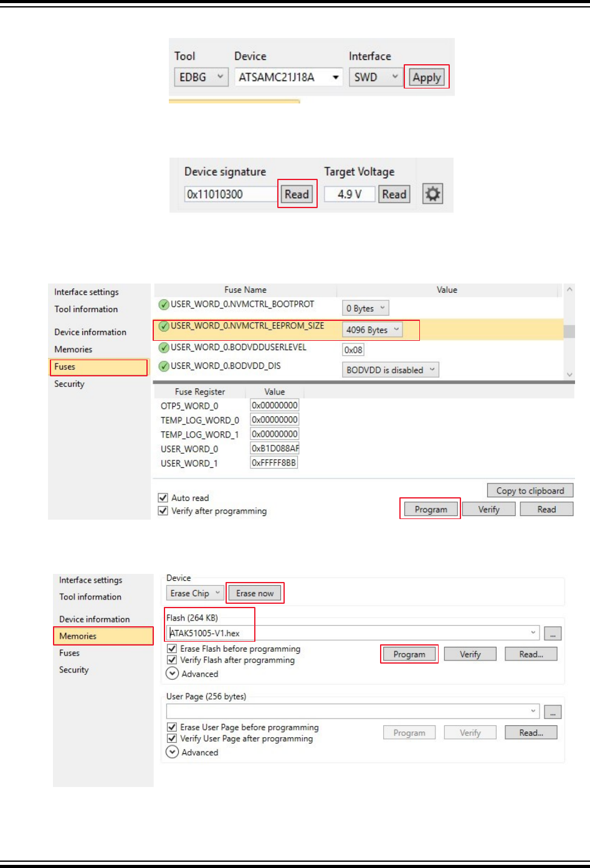
Task: Click browse (...) button for Flash file
Action: click(x=552, y=634)
